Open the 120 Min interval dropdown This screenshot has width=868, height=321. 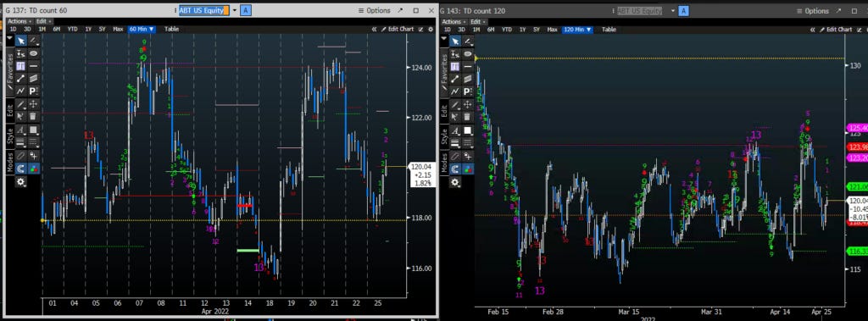point(576,30)
